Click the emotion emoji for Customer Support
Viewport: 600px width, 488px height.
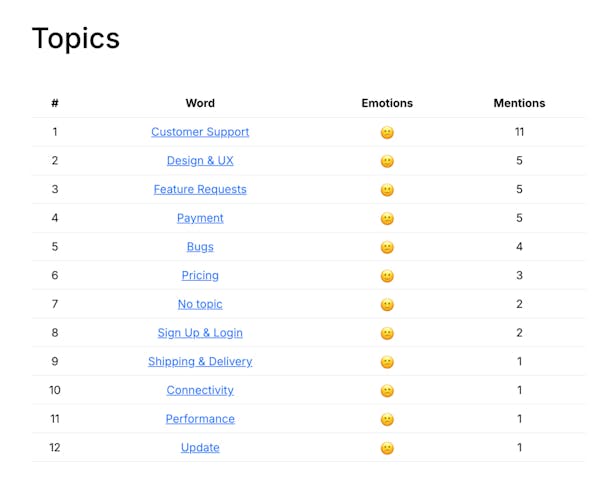click(387, 132)
